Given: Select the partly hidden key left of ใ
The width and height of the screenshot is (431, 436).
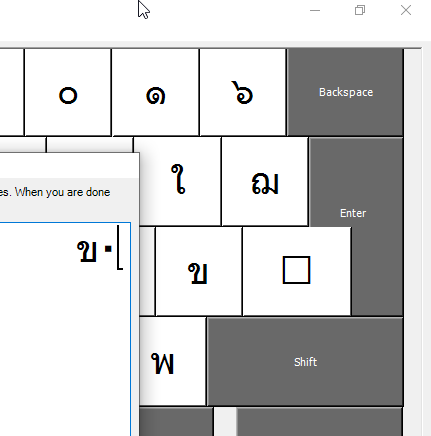Looking at the screenshot, I should (89, 145).
